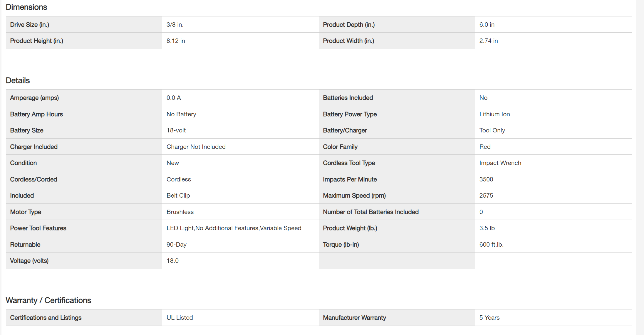The height and width of the screenshot is (335, 644).
Task: Click the Drive Size (in.) label
Action: (x=30, y=25)
